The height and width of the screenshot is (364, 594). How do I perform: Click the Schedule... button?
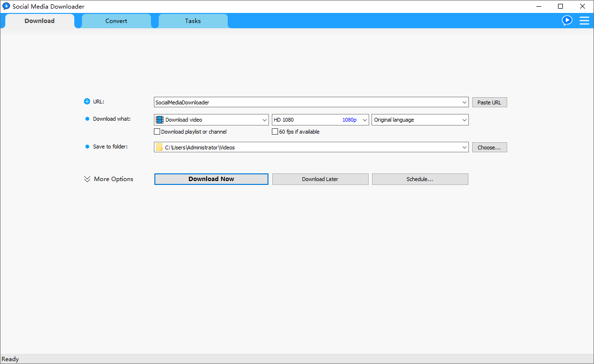click(419, 179)
